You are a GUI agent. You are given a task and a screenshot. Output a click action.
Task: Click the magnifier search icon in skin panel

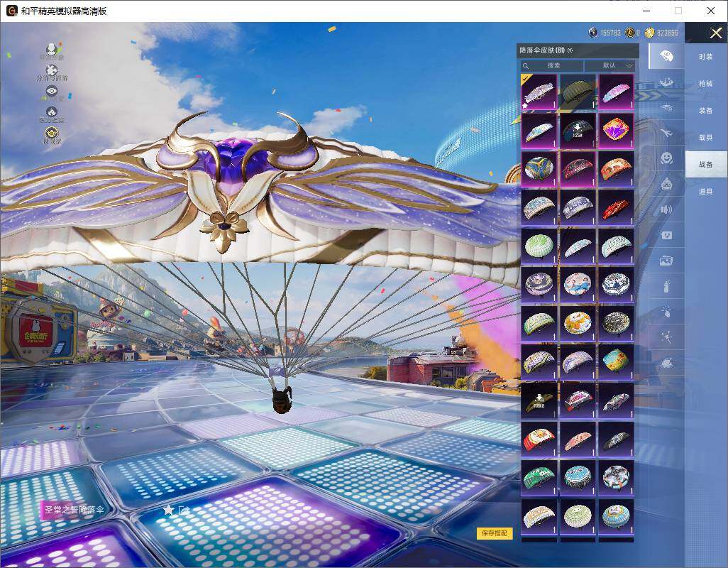(526, 66)
